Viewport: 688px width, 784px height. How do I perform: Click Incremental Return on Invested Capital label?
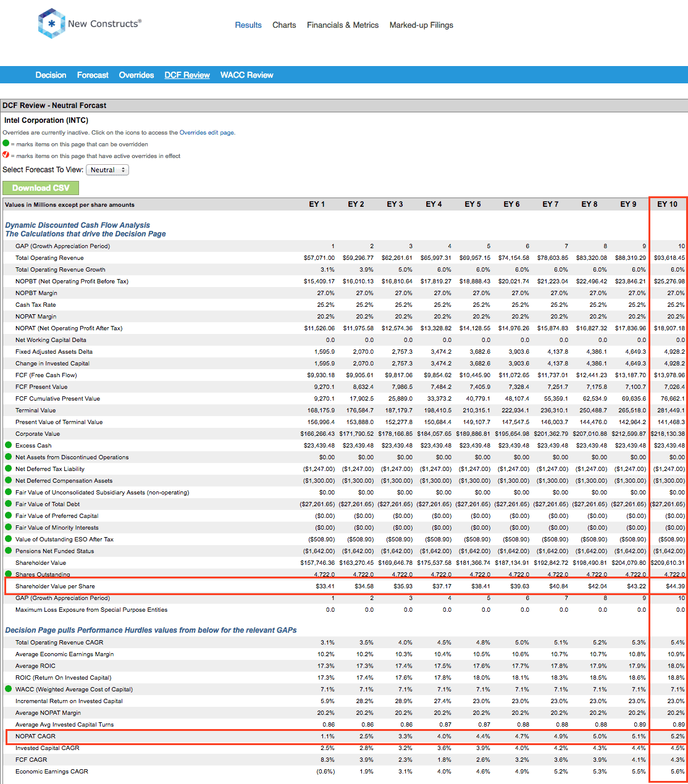pos(69,701)
